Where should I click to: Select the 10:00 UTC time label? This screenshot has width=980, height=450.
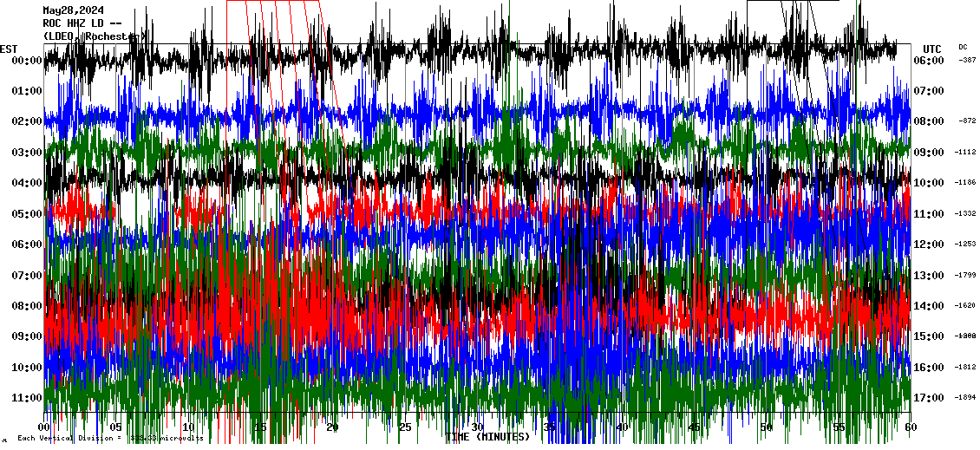(928, 183)
